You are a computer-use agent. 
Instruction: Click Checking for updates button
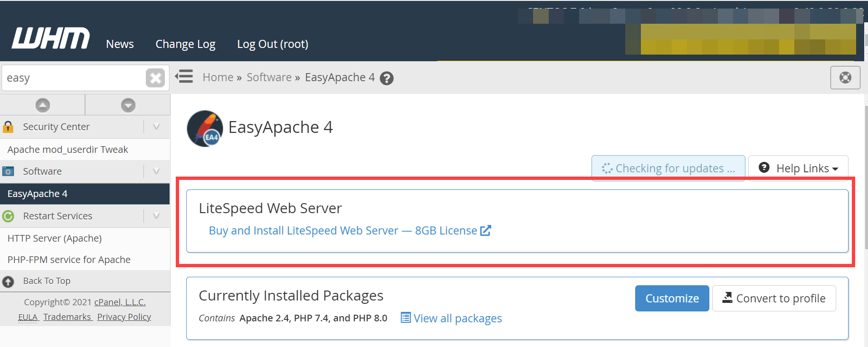[668, 168]
